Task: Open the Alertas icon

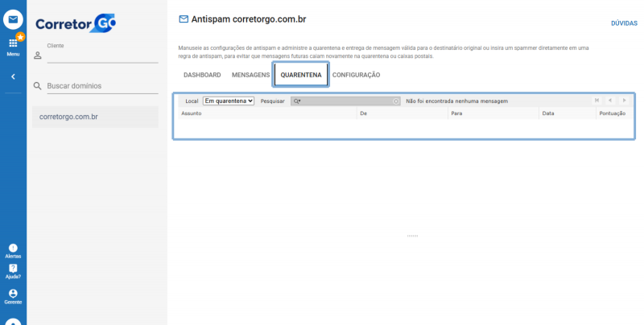Action: pos(13,248)
